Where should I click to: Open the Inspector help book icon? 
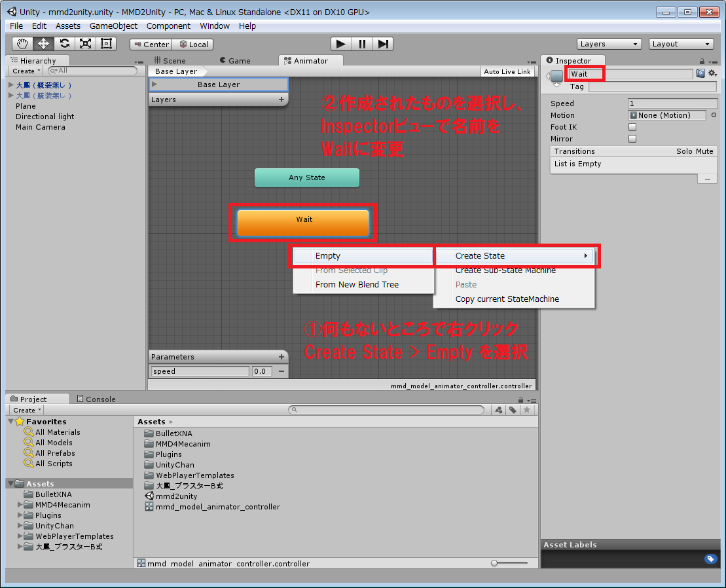pyautogui.click(x=700, y=73)
